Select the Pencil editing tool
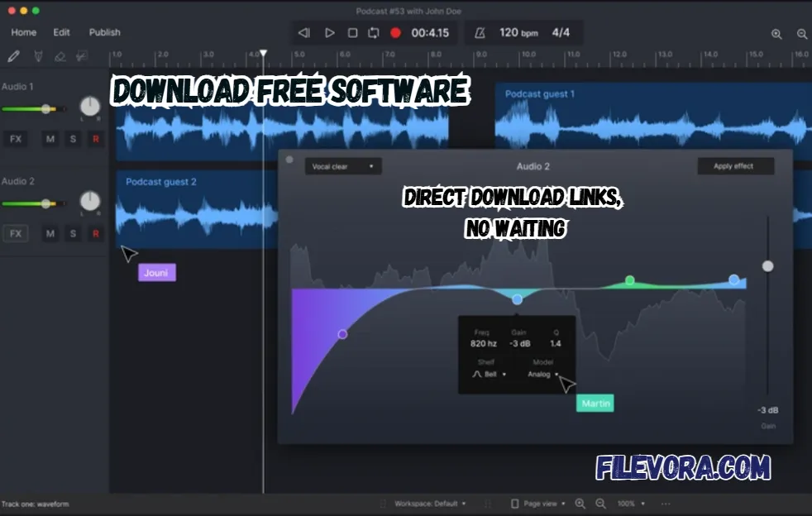This screenshot has width=812, height=516. [13, 56]
